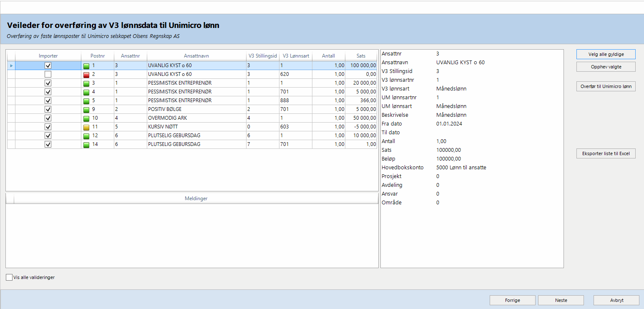644x309 pixels.
Task: Click the row indicator arrow on first row
Action: (11, 66)
